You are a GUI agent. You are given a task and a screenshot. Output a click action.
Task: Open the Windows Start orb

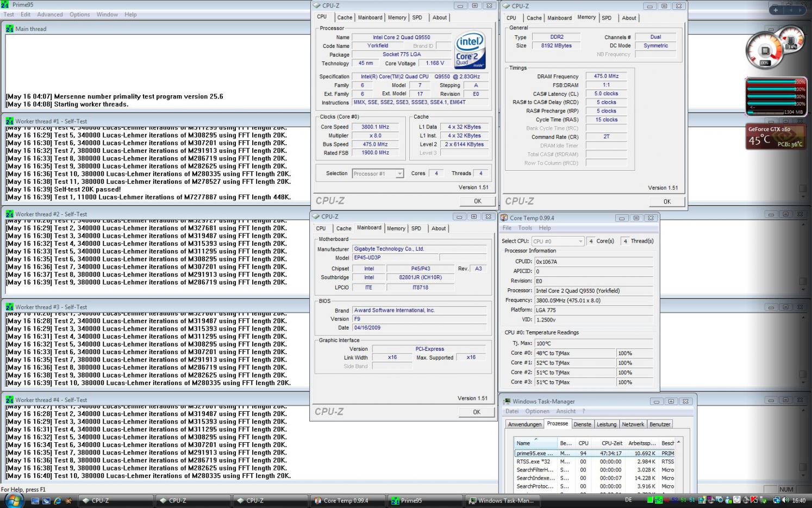pos(13,500)
